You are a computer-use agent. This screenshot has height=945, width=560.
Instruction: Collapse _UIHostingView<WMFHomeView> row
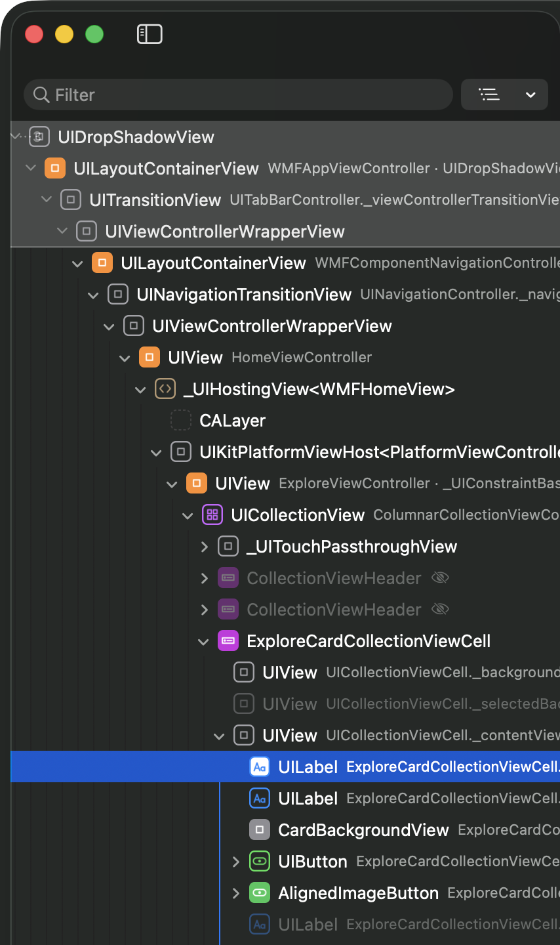click(x=140, y=389)
